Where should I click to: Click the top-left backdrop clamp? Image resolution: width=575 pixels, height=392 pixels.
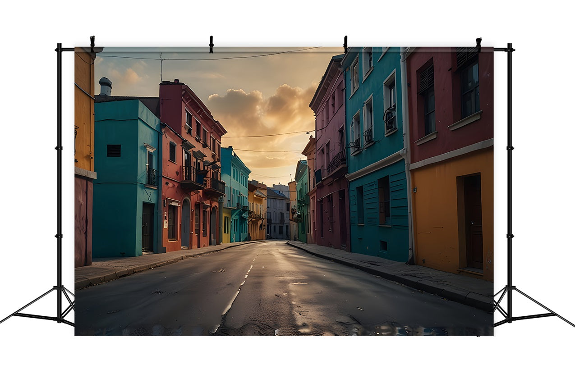coord(92,43)
